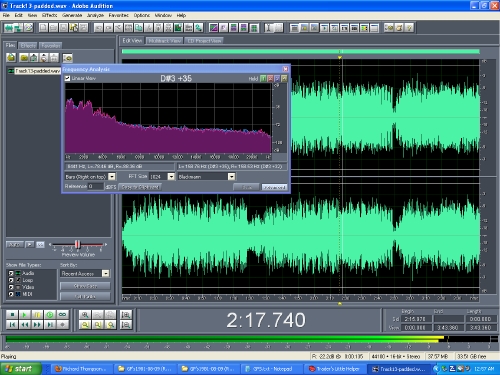Go to beginning with the transport button
Viewport: 500px width, 375px height.
[x=12, y=325]
